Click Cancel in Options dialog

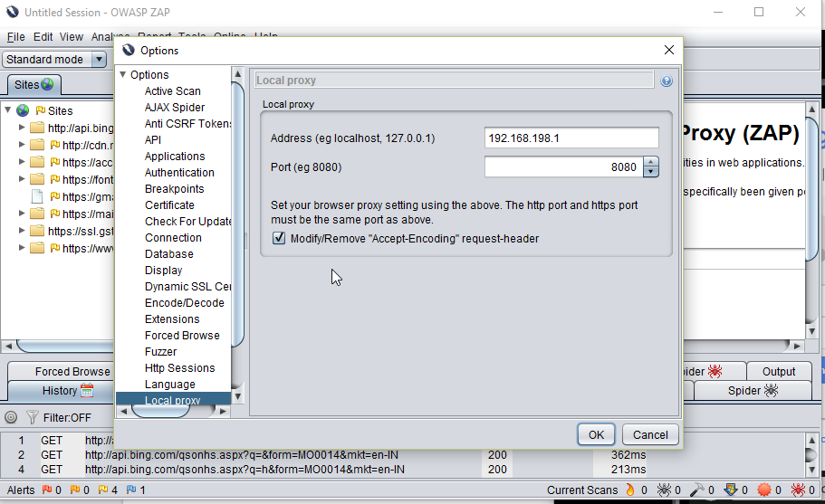[650, 434]
